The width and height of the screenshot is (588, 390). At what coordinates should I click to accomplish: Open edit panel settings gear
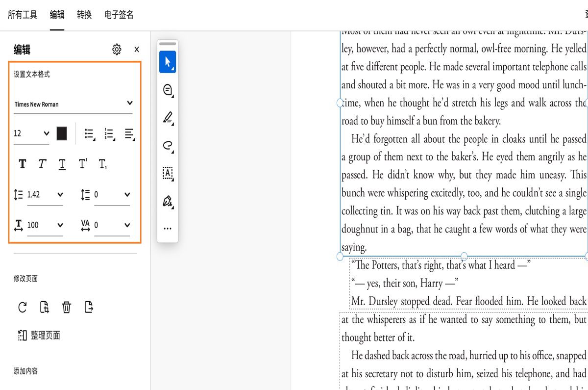coord(117,50)
